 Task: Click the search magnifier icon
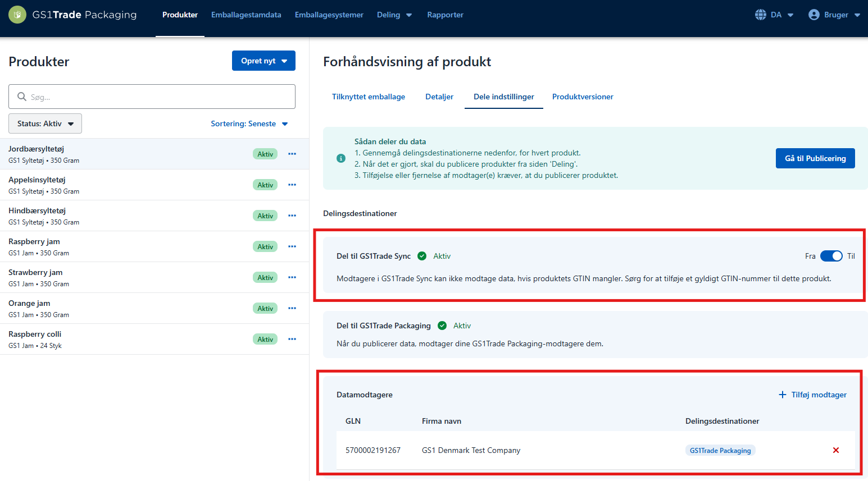(22, 97)
